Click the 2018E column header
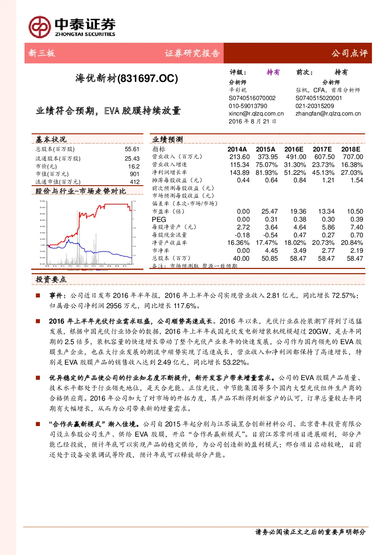Image resolution: width=392 pixels, height=555 pixels. click(x=351, y=149)
